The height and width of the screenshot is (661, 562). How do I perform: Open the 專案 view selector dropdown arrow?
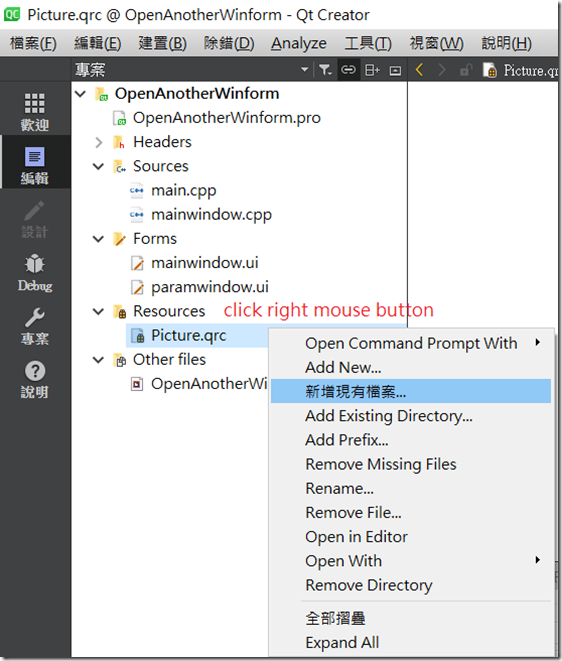tap(304, 70)
